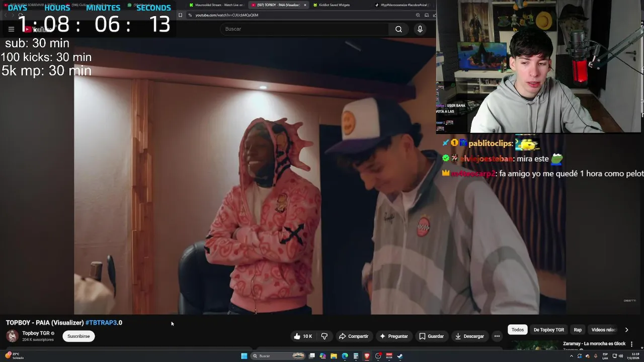The image size is (644, 362).
Task: Open the Copilot icon on taskbar
Action: (x=323, y=356)
